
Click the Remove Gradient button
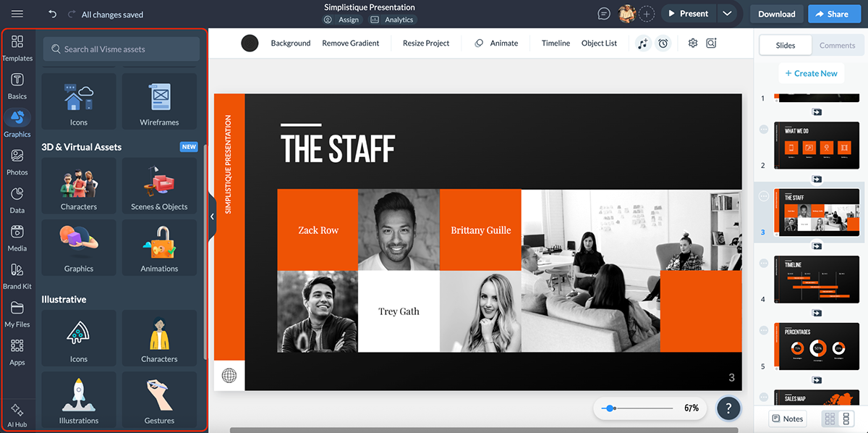coord(350,43)
